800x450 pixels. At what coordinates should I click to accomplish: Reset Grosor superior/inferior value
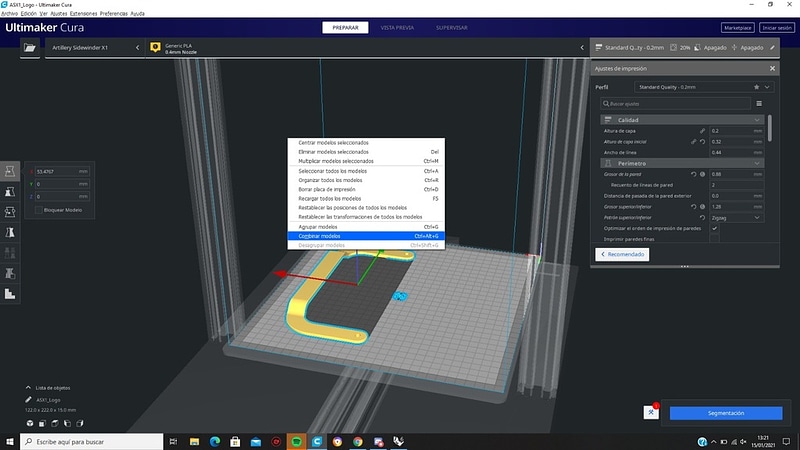tap(693, 207)
